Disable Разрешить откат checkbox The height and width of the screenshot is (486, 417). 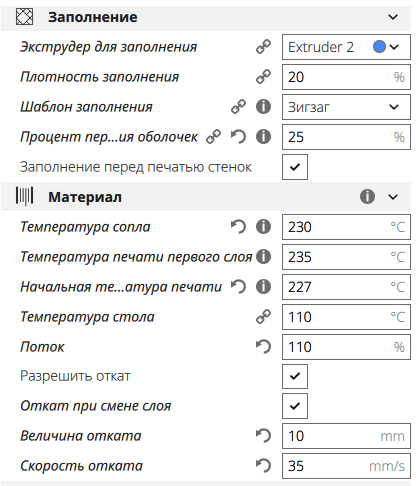click(295, 376)
